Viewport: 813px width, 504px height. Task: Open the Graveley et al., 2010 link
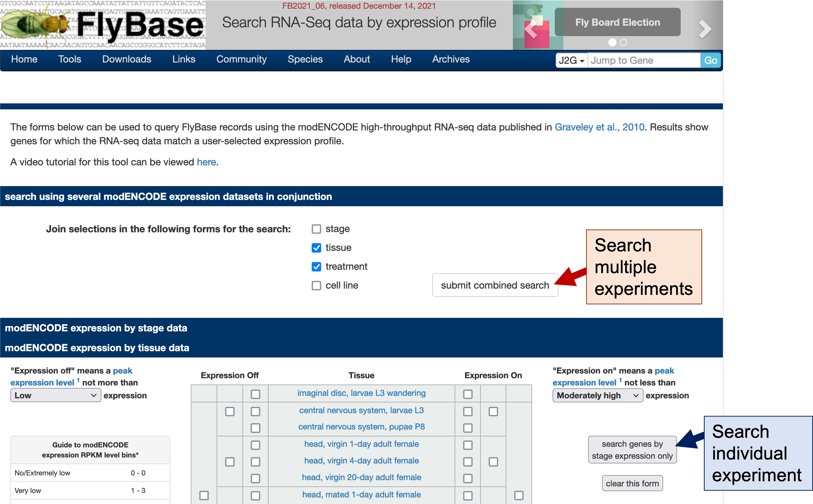pos(599,127)
